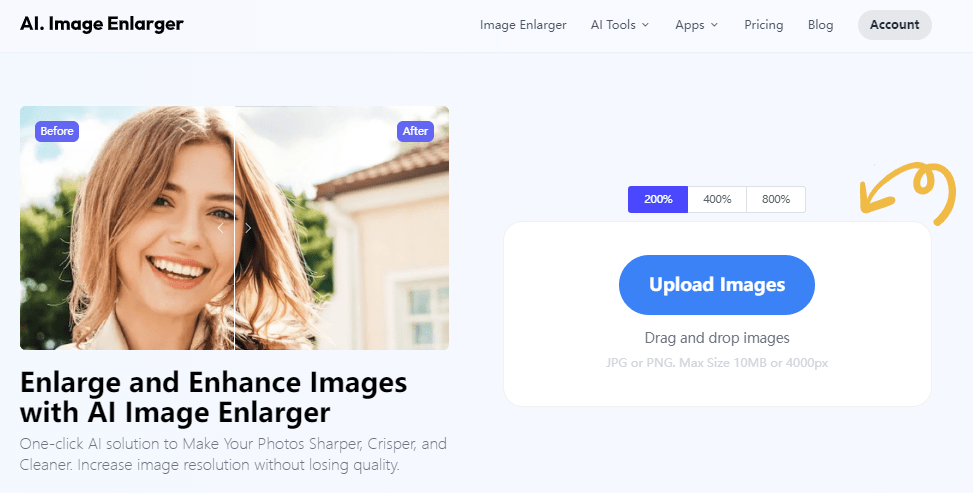
Task: Open the Image Enlarger nav item
Action: (x=523, y=25)
